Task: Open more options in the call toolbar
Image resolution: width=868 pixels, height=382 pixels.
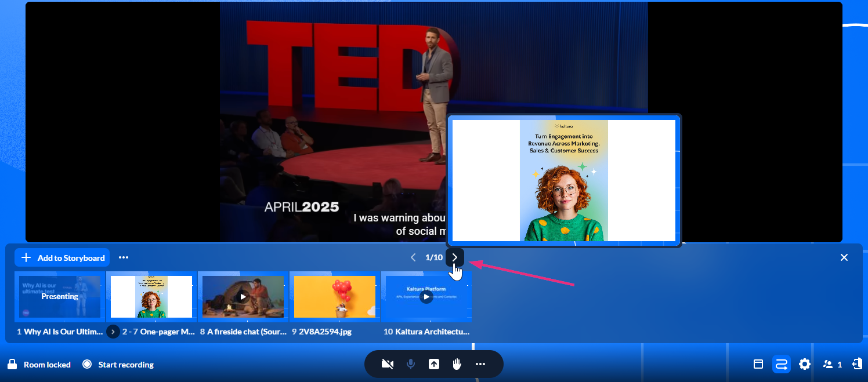Action: 480,364
